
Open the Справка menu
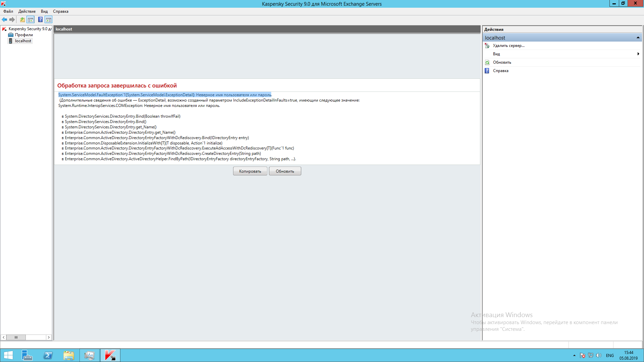tap(60, 11)
